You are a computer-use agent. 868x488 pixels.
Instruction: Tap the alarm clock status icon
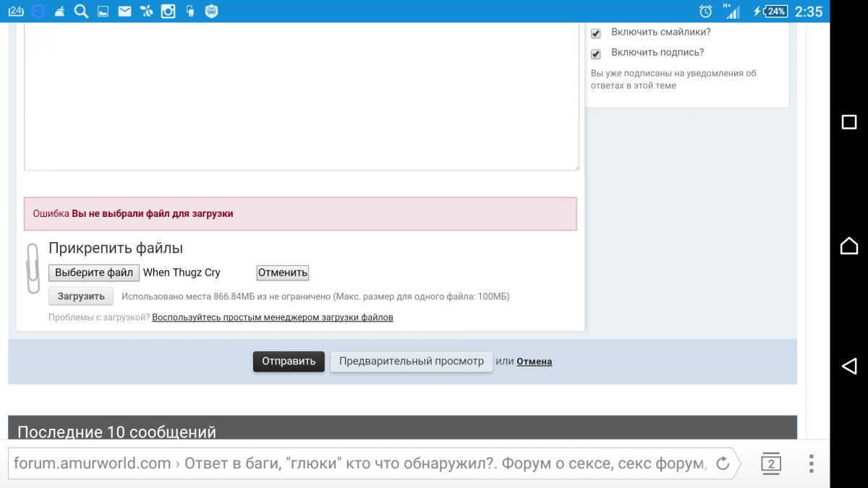click(x=705, y=11)
